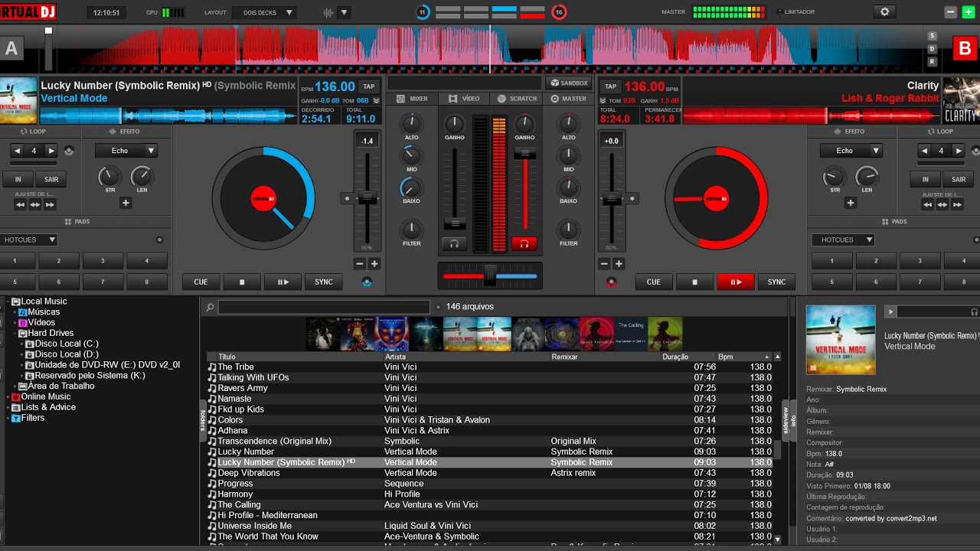The image size is (980, 551).
Task: Add an effect slot on deck A
Action: pyautogui.click(x=126, y=203)
